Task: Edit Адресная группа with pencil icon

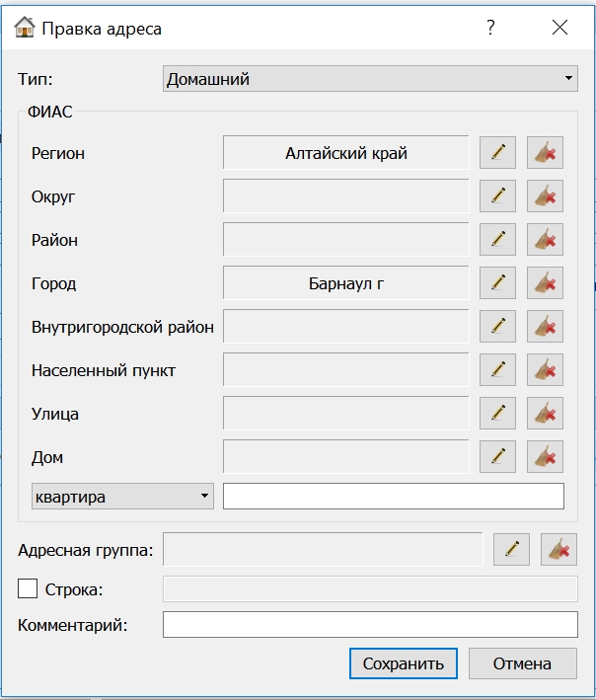Action: [x=511, y=549]
